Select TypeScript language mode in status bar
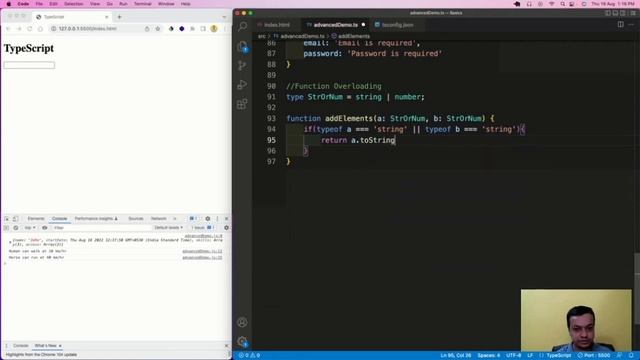 (x=559, y=356)
